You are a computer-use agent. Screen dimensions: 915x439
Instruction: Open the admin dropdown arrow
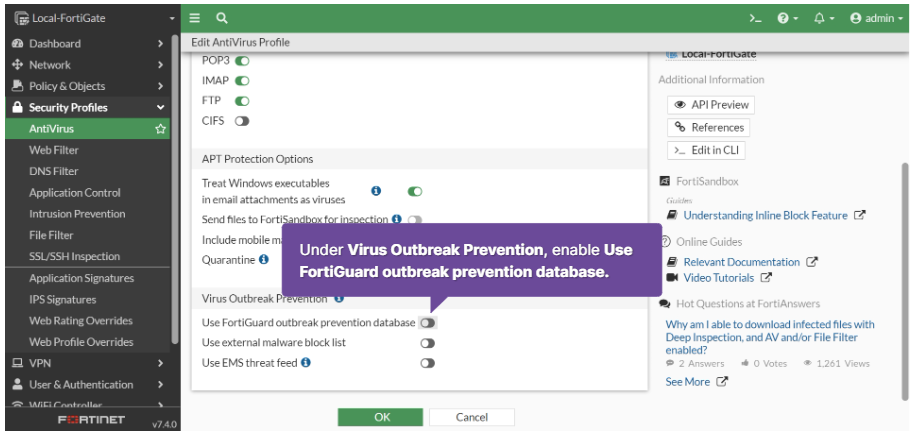click(x=900, y=19)
